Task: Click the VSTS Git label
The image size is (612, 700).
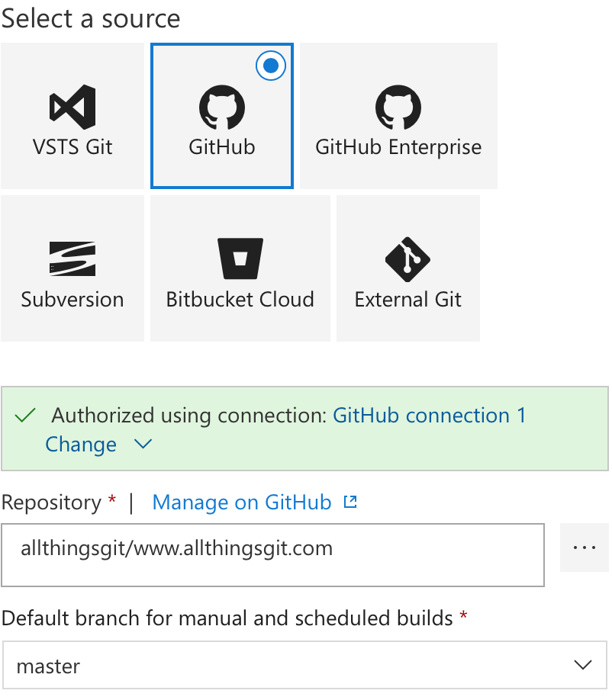Action: (x=72, y=147)
